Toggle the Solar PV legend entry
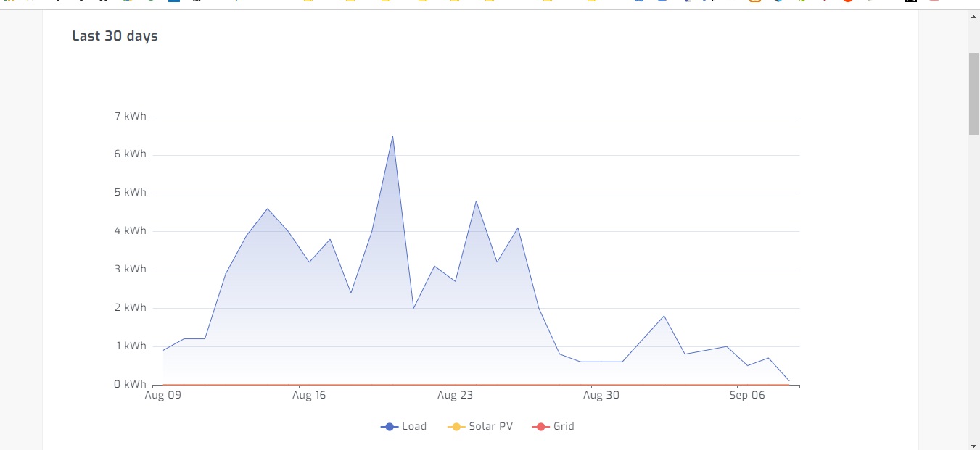980x450 pixels. pyautogui.click(x=480, y=426)
